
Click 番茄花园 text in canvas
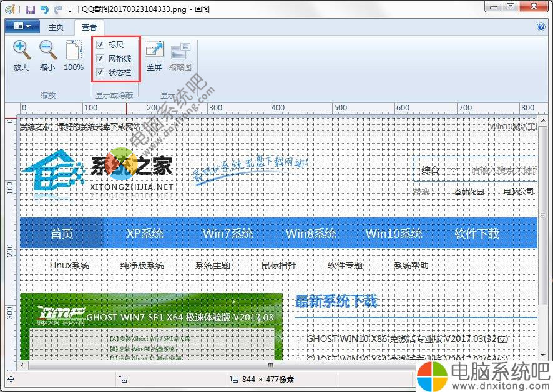[x=469, y=192]
